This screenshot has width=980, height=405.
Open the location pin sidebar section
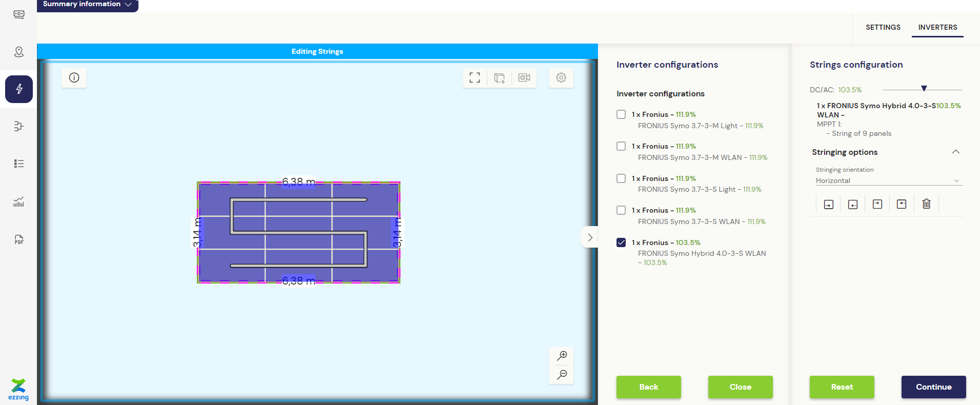[x=19, y=52]
